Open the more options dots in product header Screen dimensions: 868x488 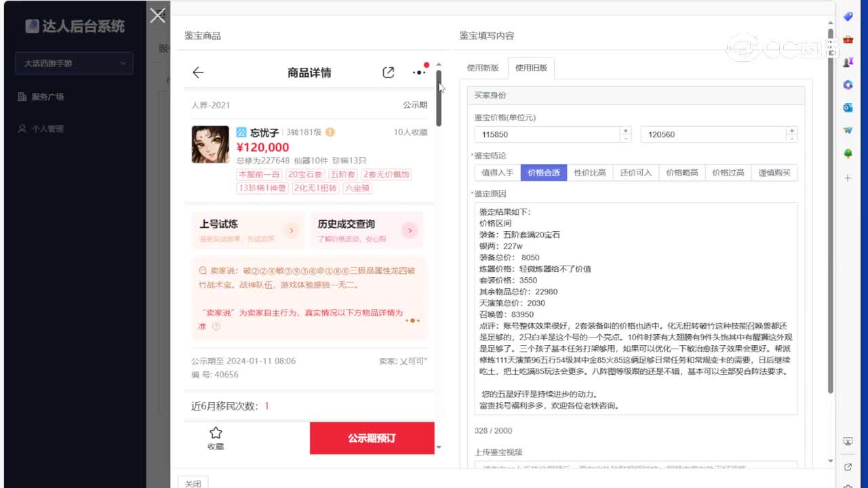point(418,72)
